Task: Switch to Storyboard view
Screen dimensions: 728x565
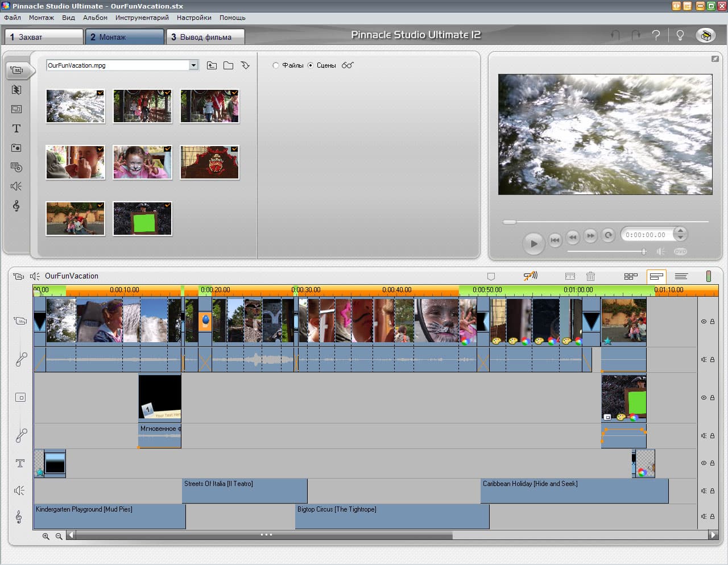Action: (x=631, y=276)
